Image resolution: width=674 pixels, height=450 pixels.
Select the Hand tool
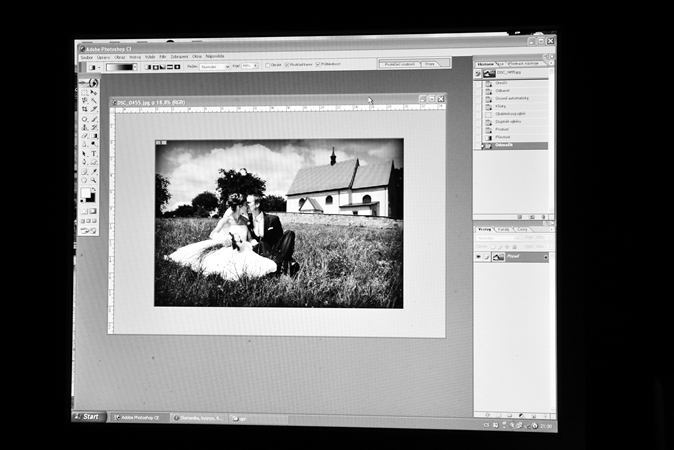(x=84, y=179)
